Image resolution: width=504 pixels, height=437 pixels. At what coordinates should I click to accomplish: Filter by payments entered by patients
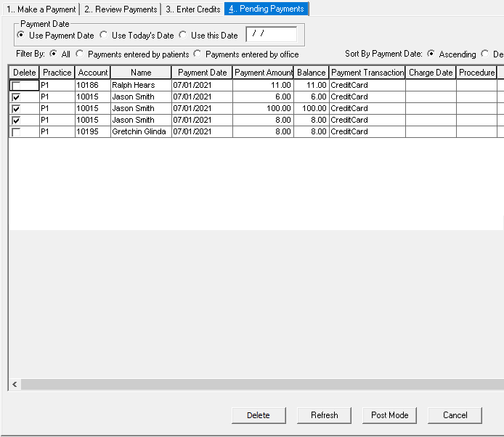[80, 54]
